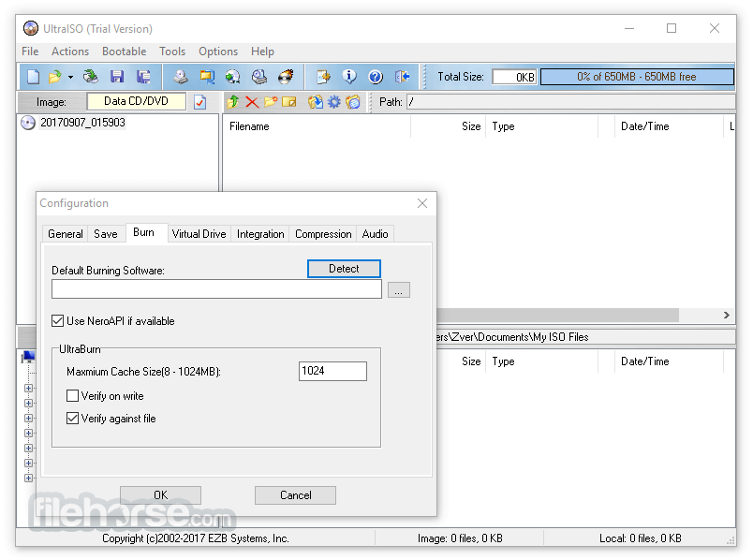
Task: Click the New image toolbar icon
Action: pos(33,77)
